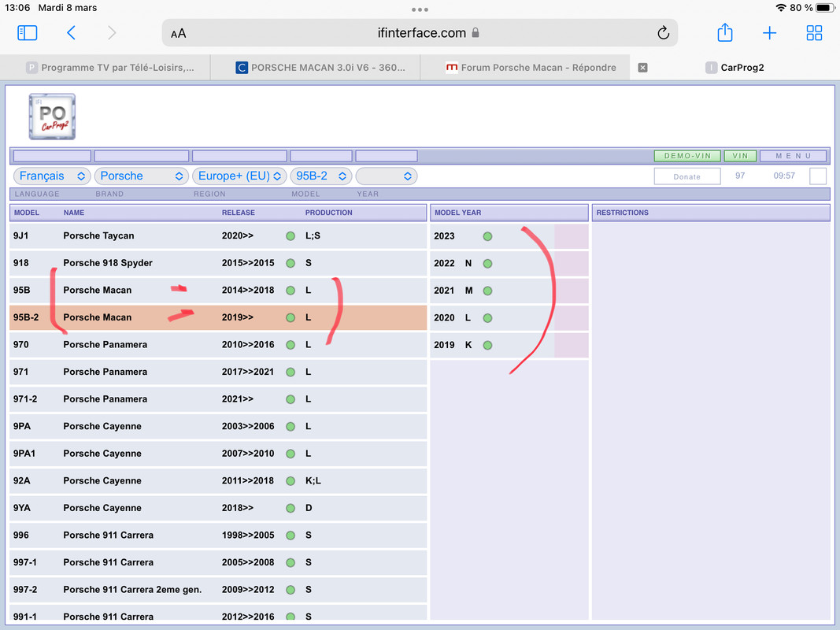Click the CarProg2 PO logo

52,117
